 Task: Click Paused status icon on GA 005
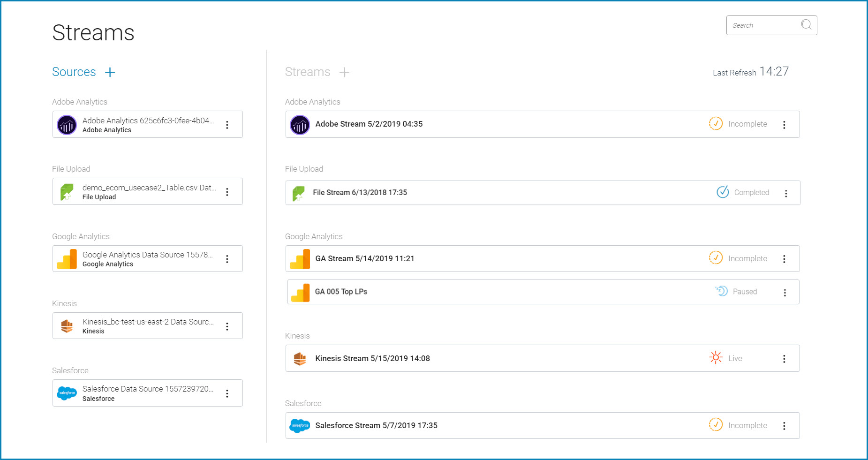click(x=721, y=291)
